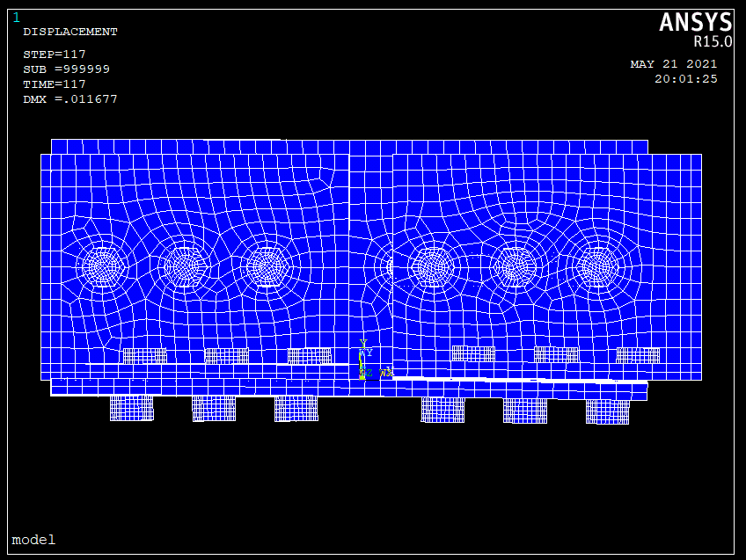
Task: Click the ANSYS logo
Action: (695, 22)
